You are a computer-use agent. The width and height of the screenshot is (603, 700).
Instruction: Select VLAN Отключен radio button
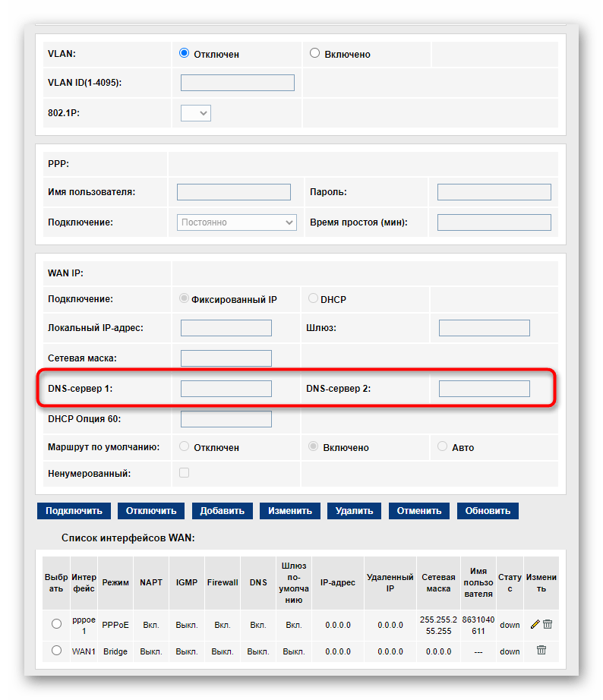click(x=184, y=53)
